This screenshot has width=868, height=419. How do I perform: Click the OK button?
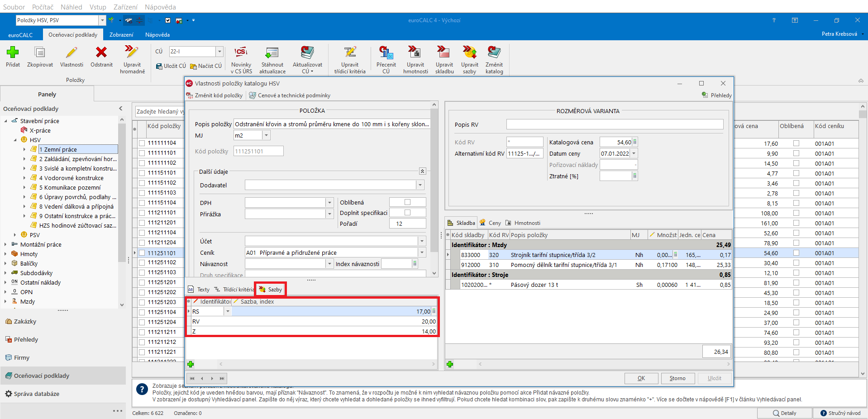(x=641, y=378)
